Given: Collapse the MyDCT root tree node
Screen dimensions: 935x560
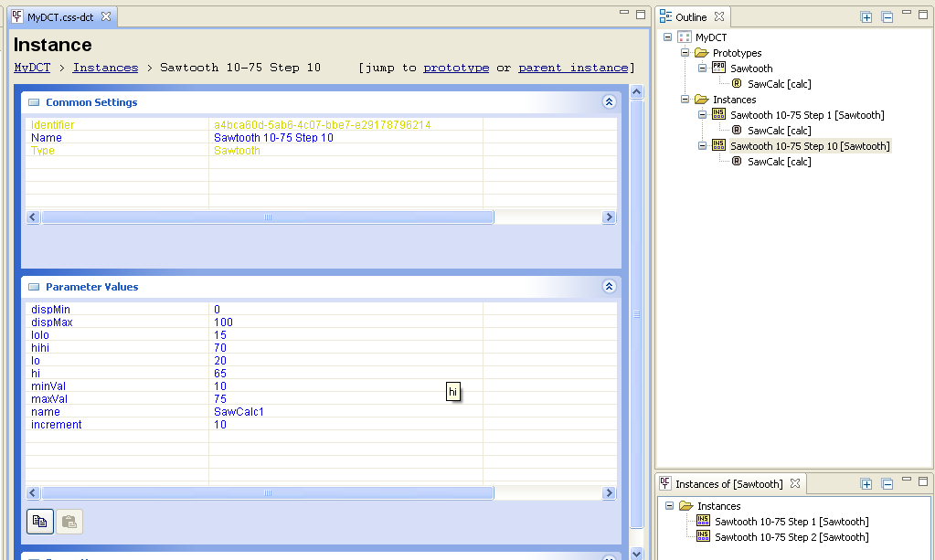Looking at the screenshot, I should 667,37.
